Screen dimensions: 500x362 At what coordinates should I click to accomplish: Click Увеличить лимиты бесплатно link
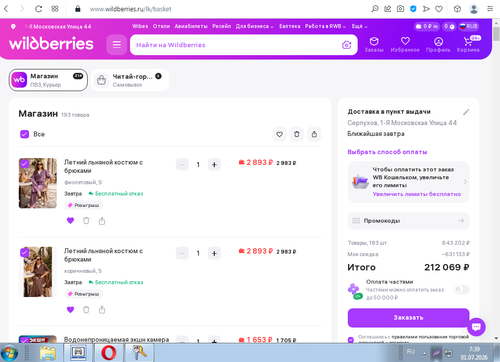tap(417, 194)
